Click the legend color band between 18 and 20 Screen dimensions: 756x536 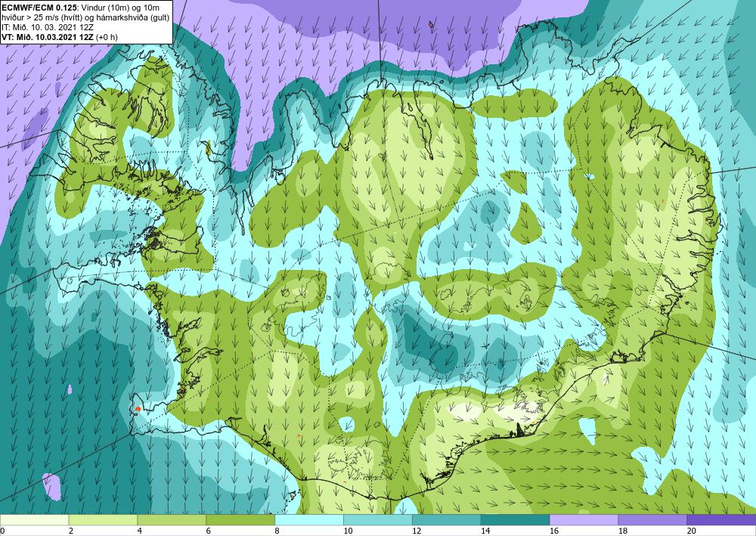point(652,519)
